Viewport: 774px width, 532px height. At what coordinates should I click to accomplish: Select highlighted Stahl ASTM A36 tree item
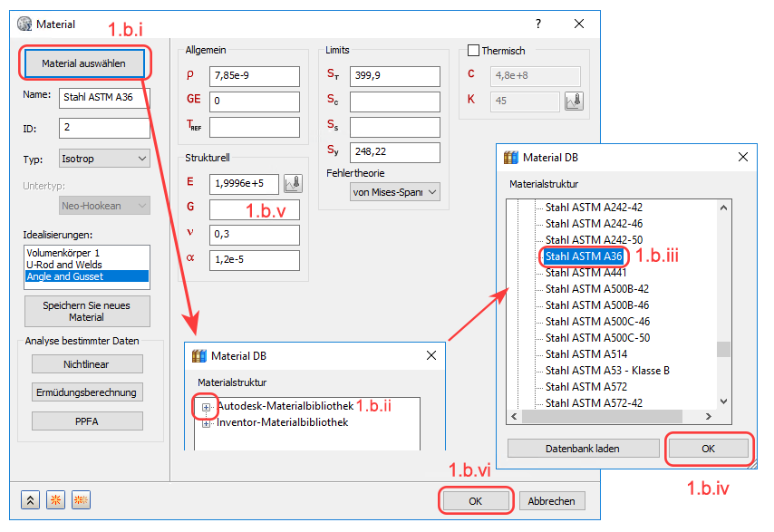[584, 256]
